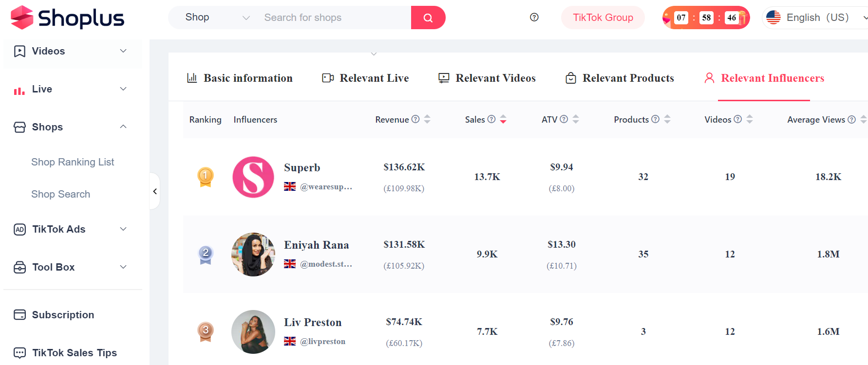Click the $74.74K revenue value

pyautogui.click(x=404, y=322)
